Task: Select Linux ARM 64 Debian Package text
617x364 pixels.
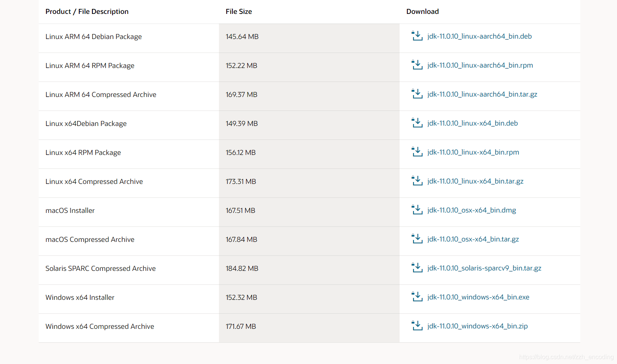Action: click(x=94, y=37)
